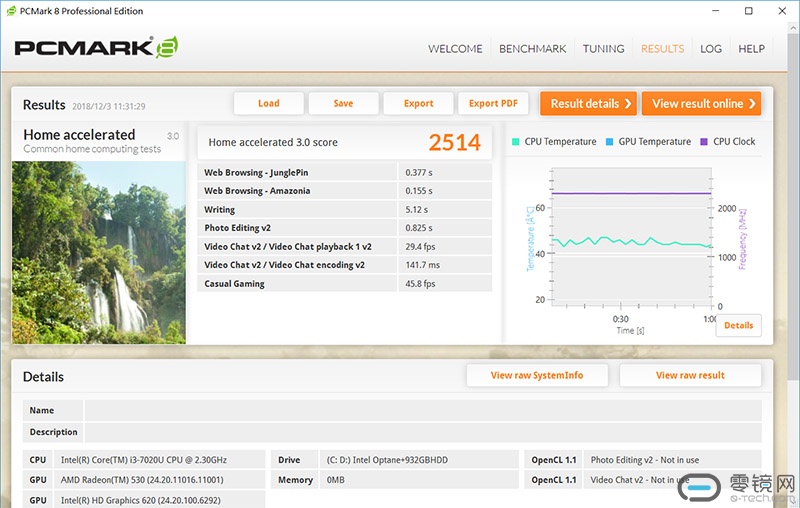Click View raw SystemInfo
The image size is (800, 508).
coord(537,375)
